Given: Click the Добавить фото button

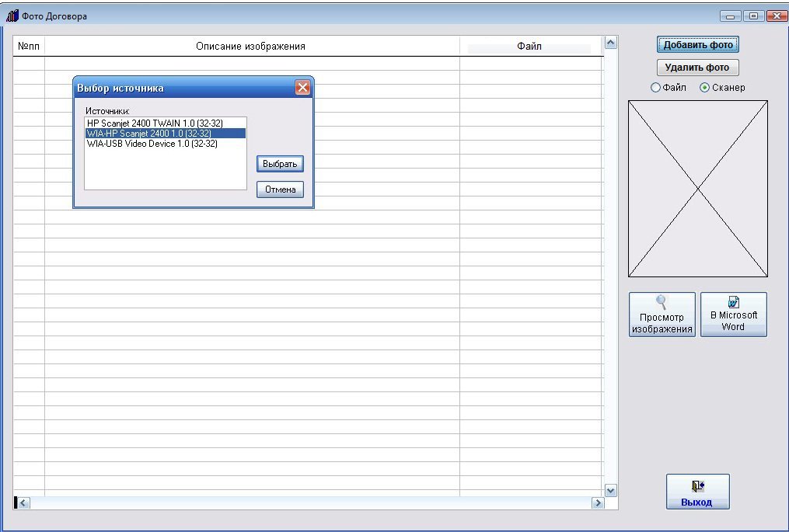Looking at the screenshot, I should click(697, 45).
